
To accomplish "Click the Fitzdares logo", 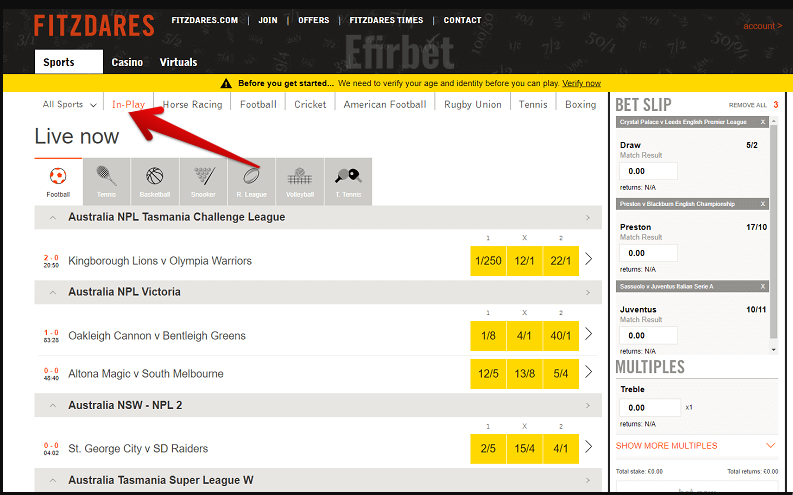I will tap(94, 25).
